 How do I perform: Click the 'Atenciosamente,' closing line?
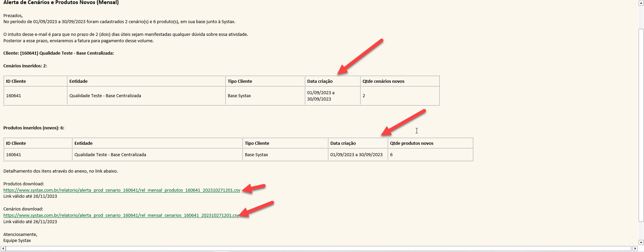coord(20,234)
